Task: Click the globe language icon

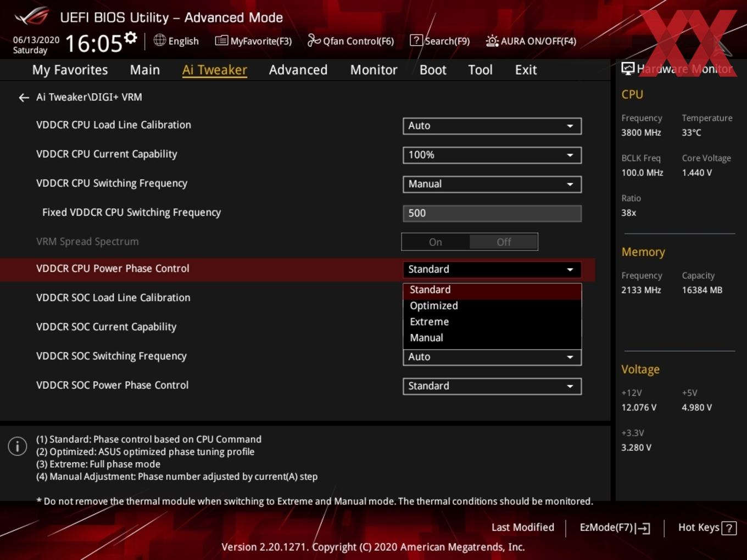Action: pyautogui.click(x=159, y=40)
